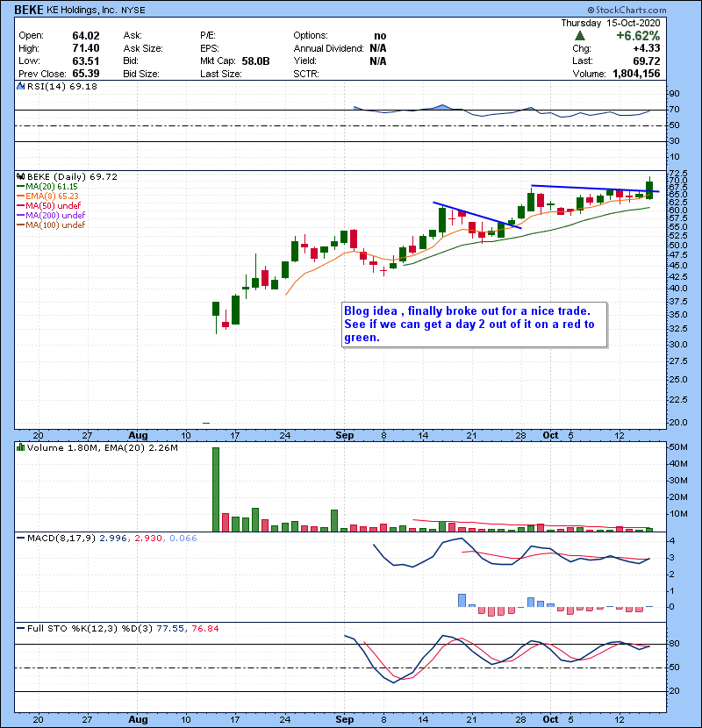Click the NYSE exchange label
The height and width of the screenshot is (728, 702).
coord(133,11)
